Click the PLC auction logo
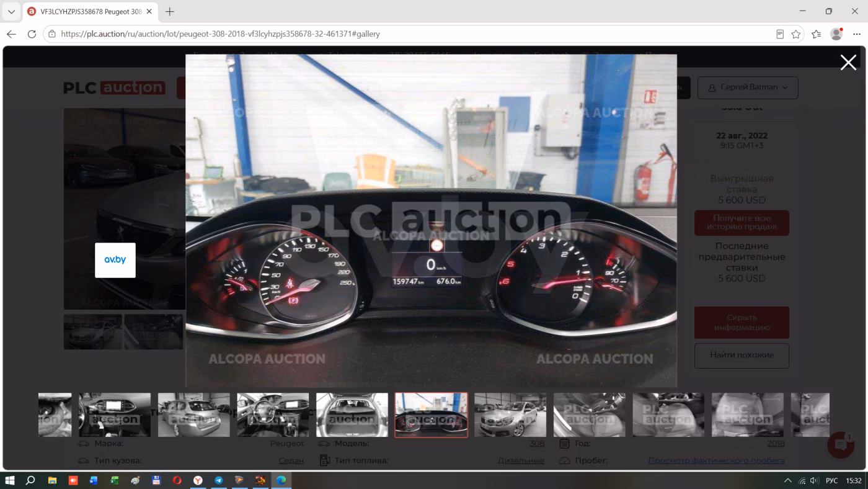 tap(114, 87)
